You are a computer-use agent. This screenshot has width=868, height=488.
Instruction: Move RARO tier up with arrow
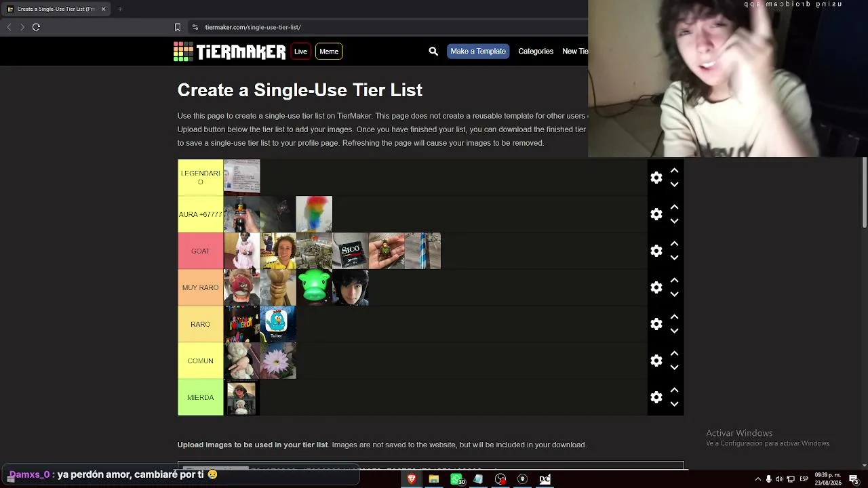click(x=674, y=317)
